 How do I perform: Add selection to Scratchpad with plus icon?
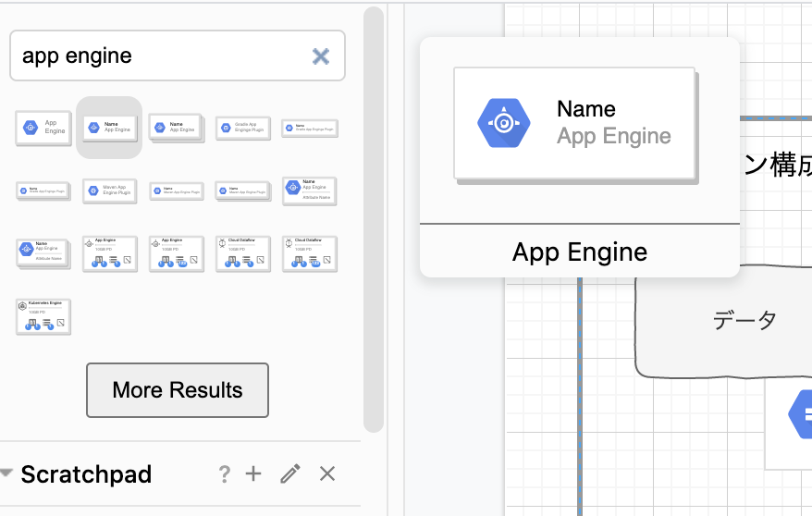pos(253,473)
